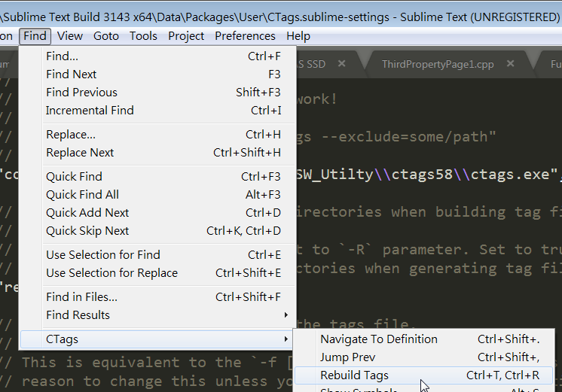Choose Use Selection for Find
This screenshot has width=562, height=392.
tap(157, 255)
